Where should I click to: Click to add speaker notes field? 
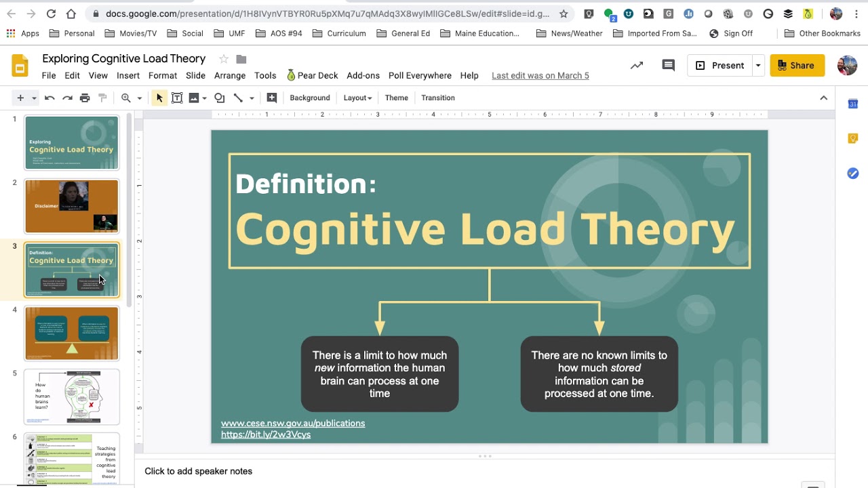coord(485,471)
